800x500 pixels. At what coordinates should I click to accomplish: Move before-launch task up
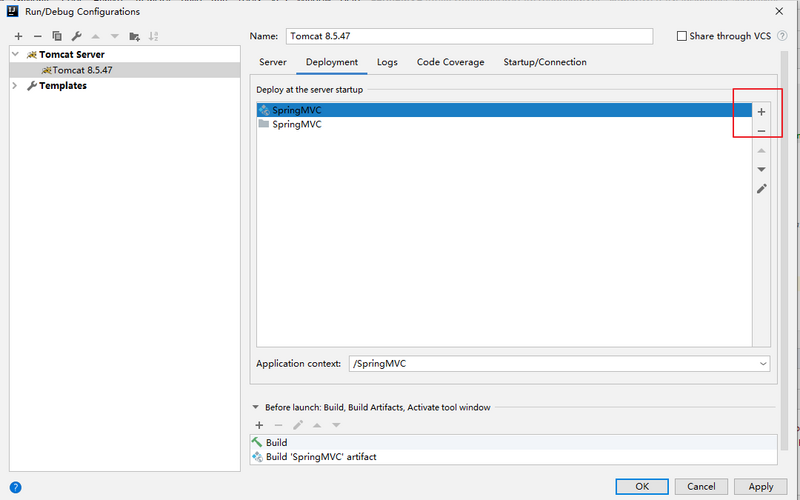pos(317,425)
